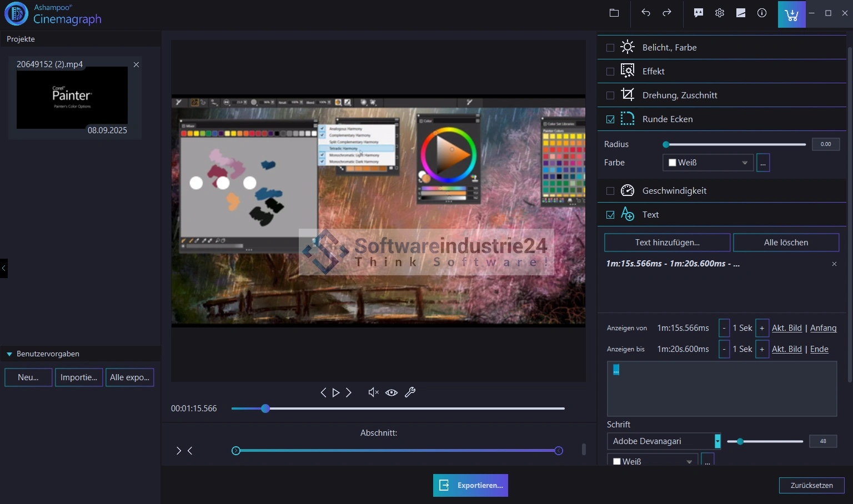Viewport: 853px width, 504px height.
Task: Collapse the Benutzervorgaben section
Action: [x=9, y=354]
